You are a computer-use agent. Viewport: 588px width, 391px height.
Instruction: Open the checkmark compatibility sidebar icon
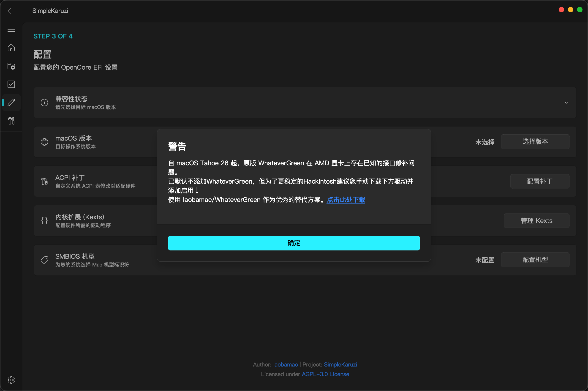pyautogui.click(x=11, y=84)
